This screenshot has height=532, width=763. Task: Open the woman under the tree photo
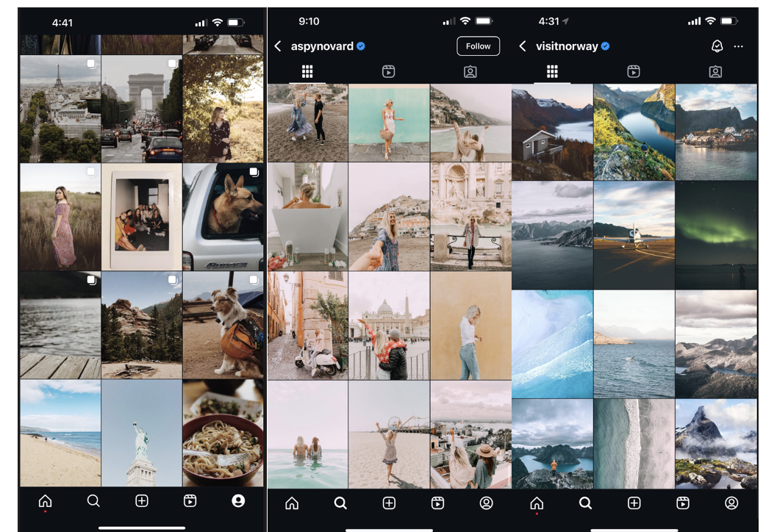[223, 109]
